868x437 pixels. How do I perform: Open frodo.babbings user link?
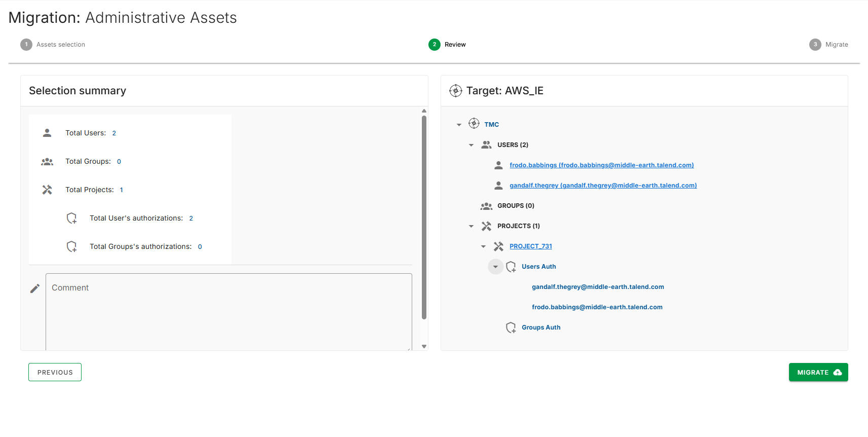602,165
